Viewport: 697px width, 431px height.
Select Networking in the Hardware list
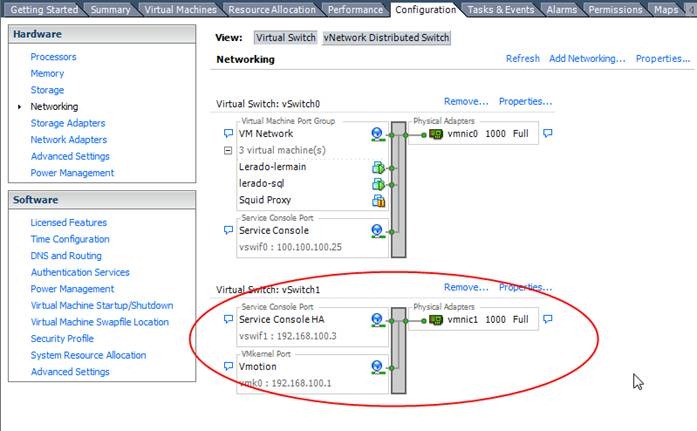click(x=54, y=107)
